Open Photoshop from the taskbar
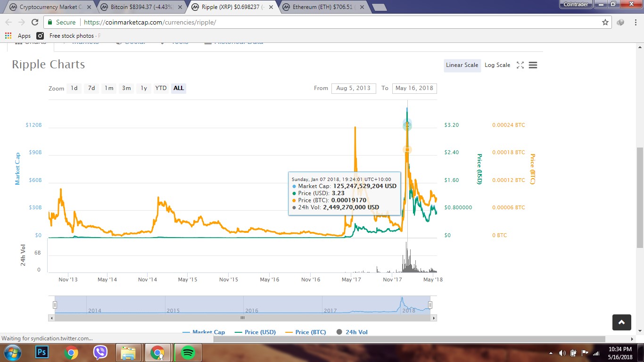This screenshot has height=362, width=644. (x=42, y=353)
